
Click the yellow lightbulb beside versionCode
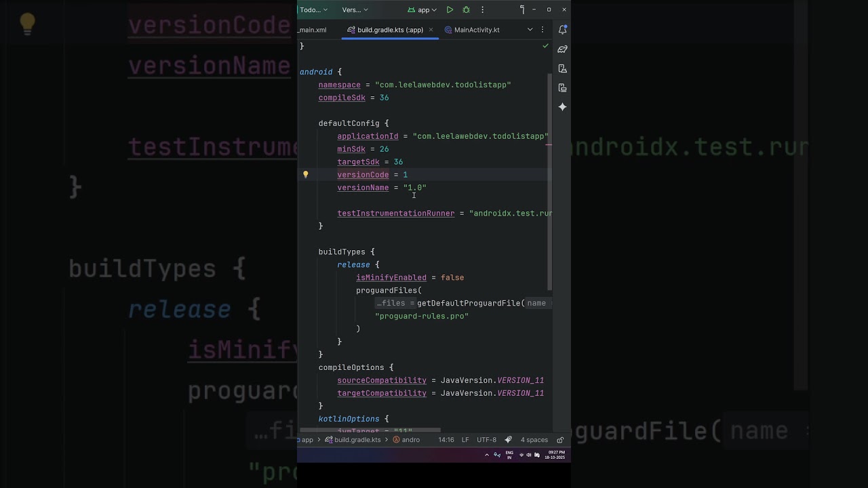305,175
